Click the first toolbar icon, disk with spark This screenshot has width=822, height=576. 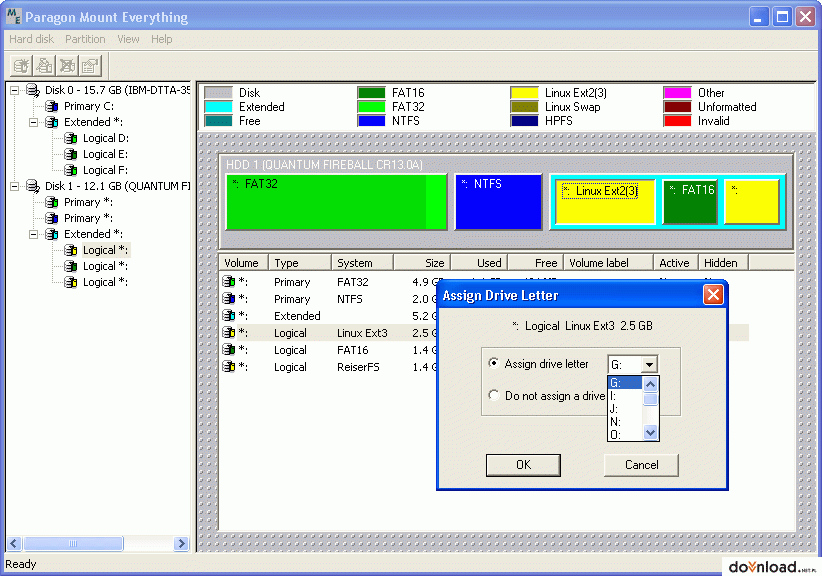[22, 66]
